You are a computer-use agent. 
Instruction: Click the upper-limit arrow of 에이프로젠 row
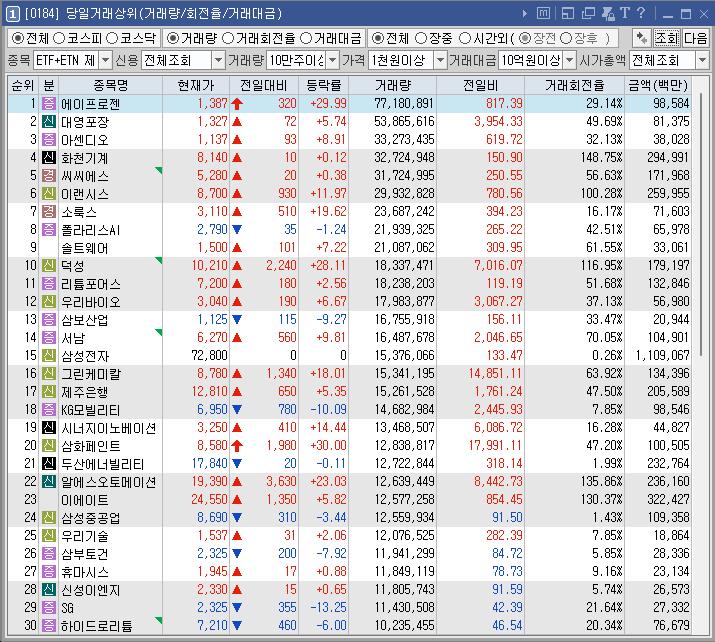pyautogui.click(x=237, y=104)
